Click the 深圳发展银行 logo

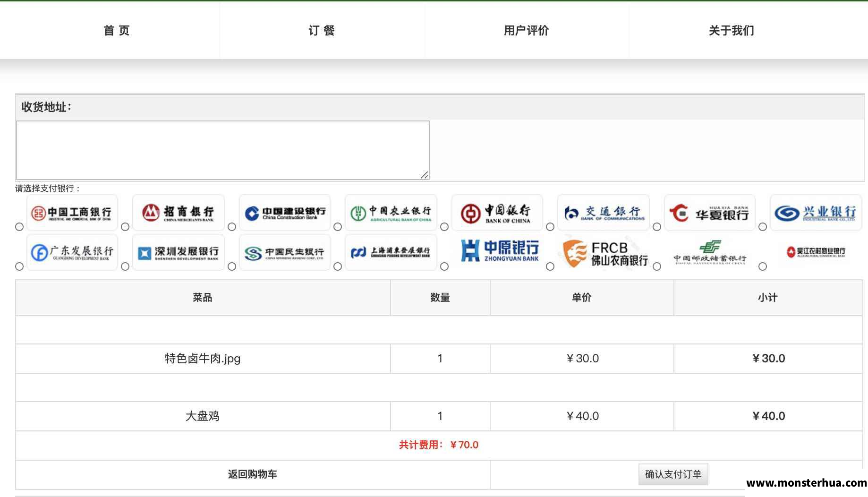178,252
